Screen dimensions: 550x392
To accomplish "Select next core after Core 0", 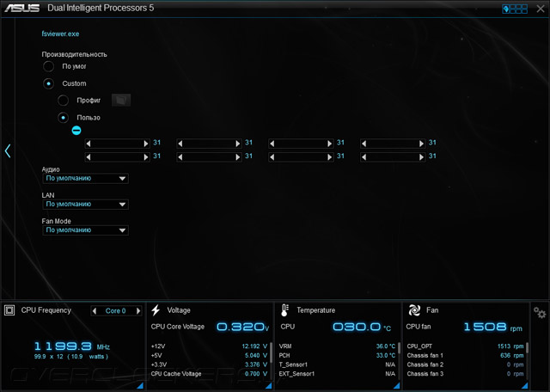I will [138, 311].
